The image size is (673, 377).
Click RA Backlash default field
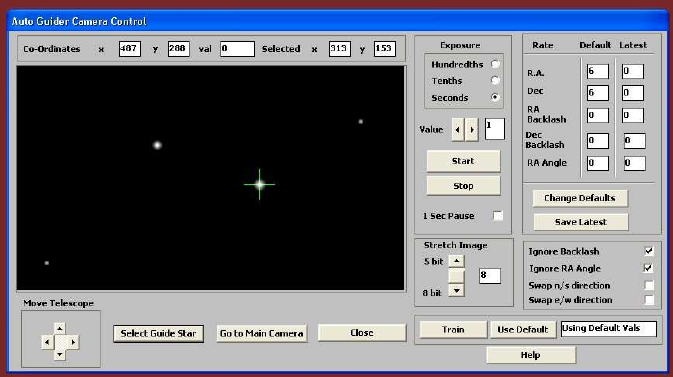pos(597,116)
